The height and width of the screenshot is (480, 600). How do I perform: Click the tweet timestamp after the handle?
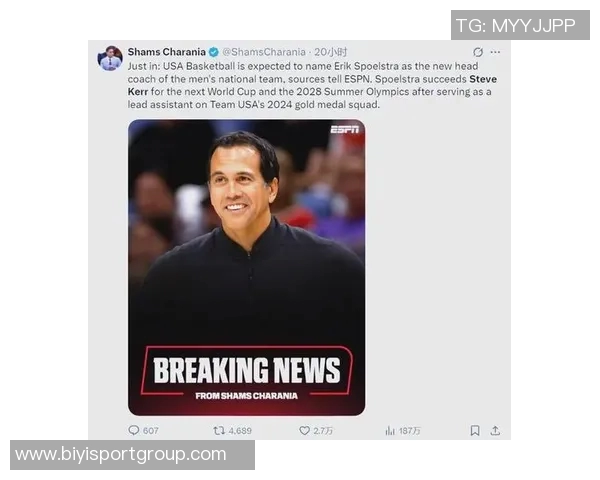click(331, 52)
